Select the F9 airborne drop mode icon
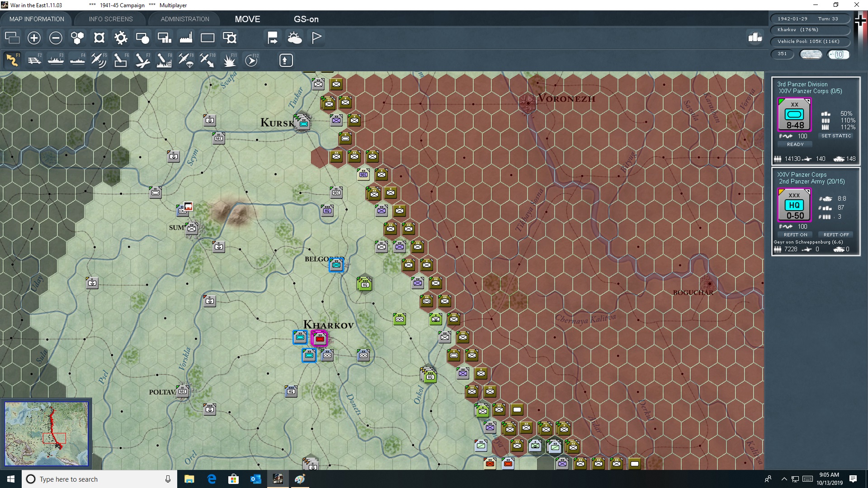 [x=185, y=60]
